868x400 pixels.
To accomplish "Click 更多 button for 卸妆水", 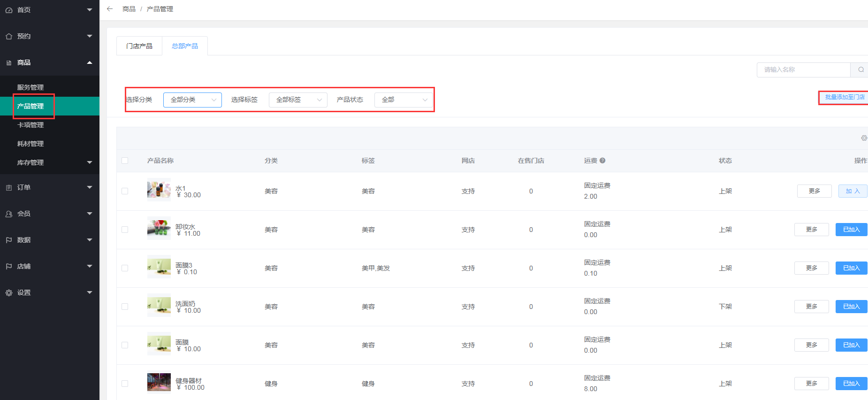I will [x=812, y=230].
